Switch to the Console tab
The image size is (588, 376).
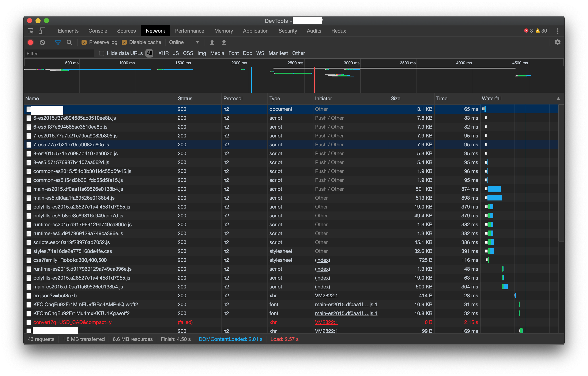click(x=98, y=31)
